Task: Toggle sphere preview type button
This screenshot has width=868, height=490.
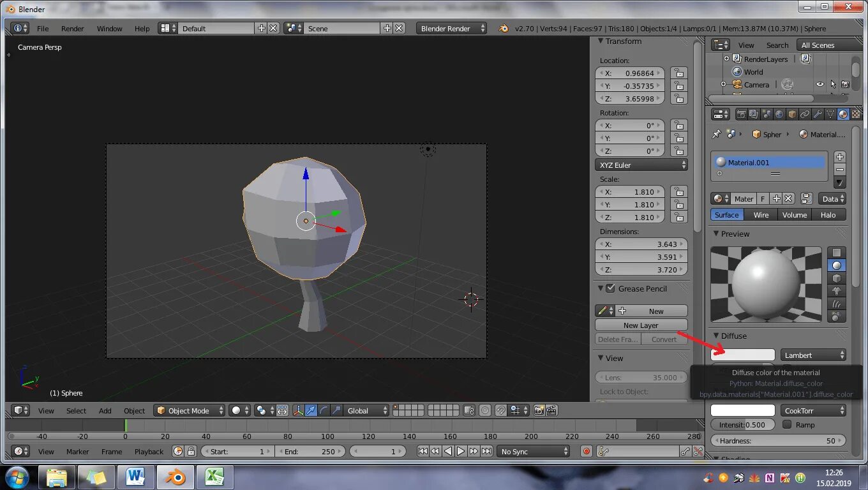Action: 836,265
